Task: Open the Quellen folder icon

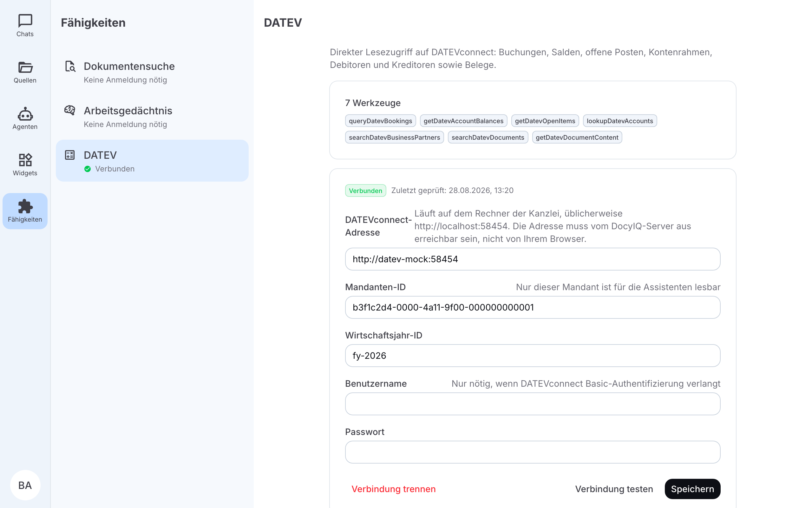Action: click(25, 67)
